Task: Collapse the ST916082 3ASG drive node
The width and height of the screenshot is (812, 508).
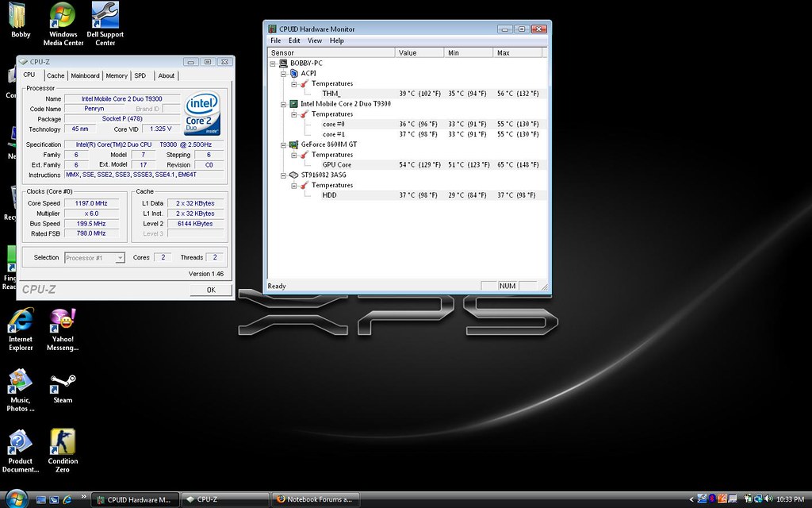Action: pyautogui.click(x=283, y=175)
